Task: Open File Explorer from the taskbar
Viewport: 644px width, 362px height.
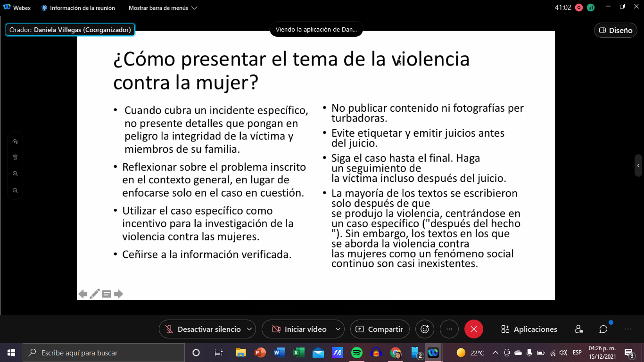Action: (240, 353)
